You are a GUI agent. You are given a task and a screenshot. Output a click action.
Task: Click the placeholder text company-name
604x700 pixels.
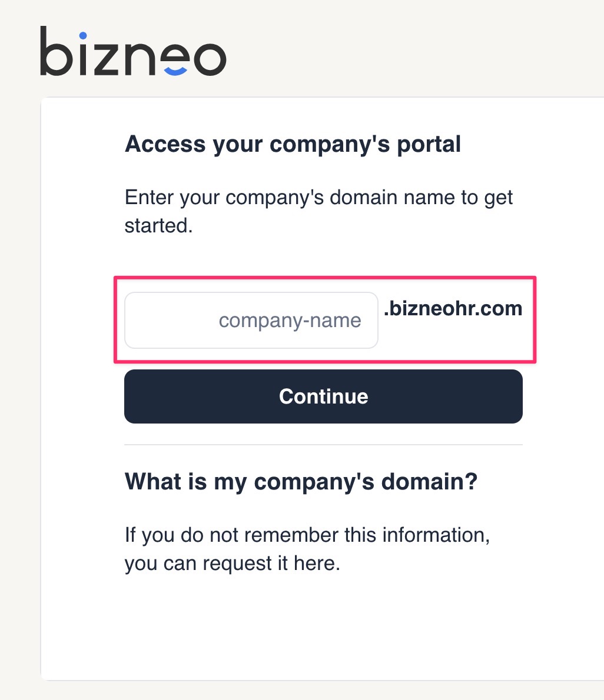pos(290,321)
